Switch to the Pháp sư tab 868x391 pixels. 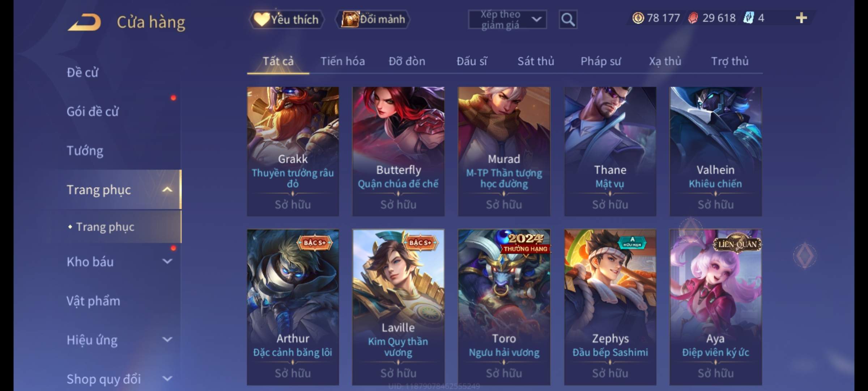(601, 61)
